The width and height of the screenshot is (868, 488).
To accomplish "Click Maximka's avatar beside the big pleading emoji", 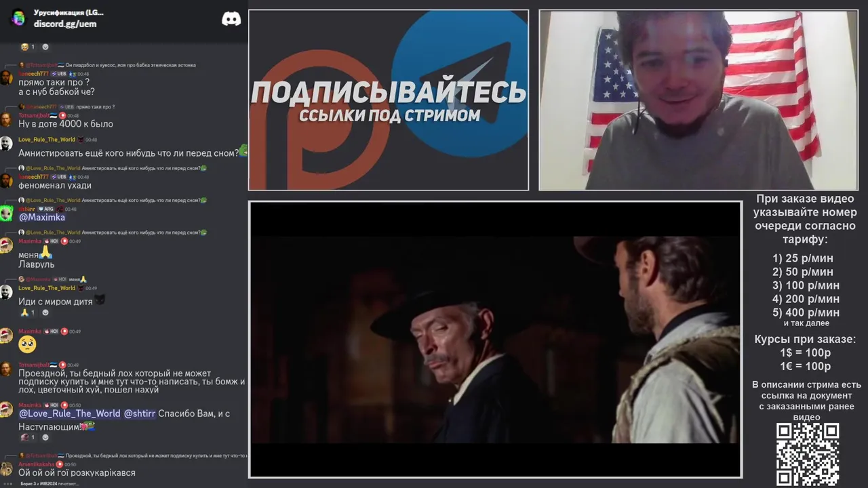I will pos(6,335).
